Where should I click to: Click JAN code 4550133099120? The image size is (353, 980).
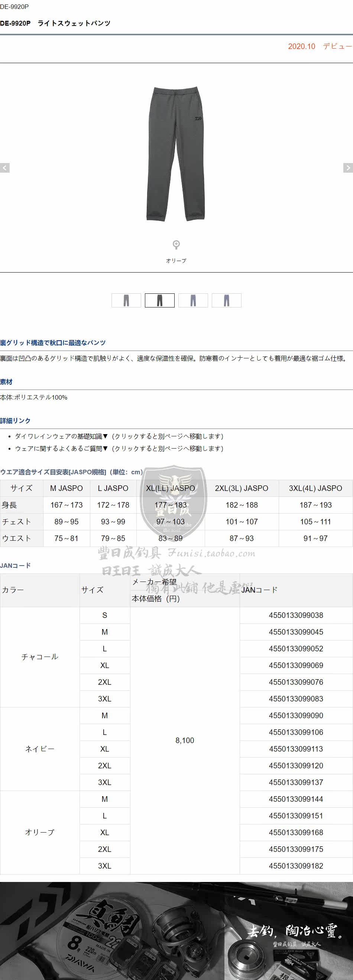(296, 766)
